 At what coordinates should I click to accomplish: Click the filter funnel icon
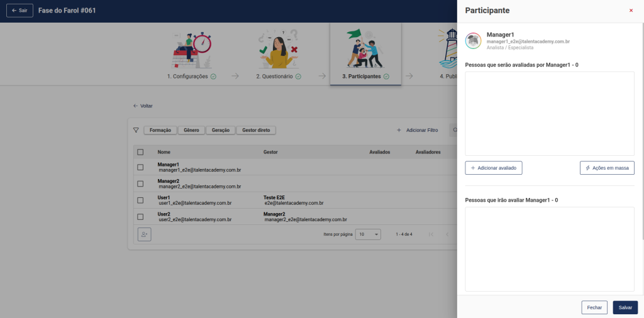pos(136,130)
